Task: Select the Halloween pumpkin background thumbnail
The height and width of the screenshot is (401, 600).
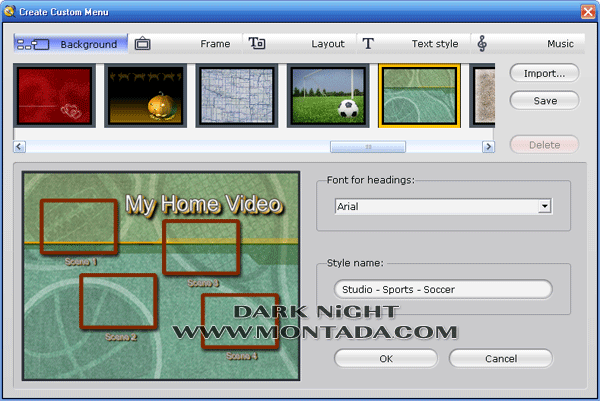Action: click(145, 96)
